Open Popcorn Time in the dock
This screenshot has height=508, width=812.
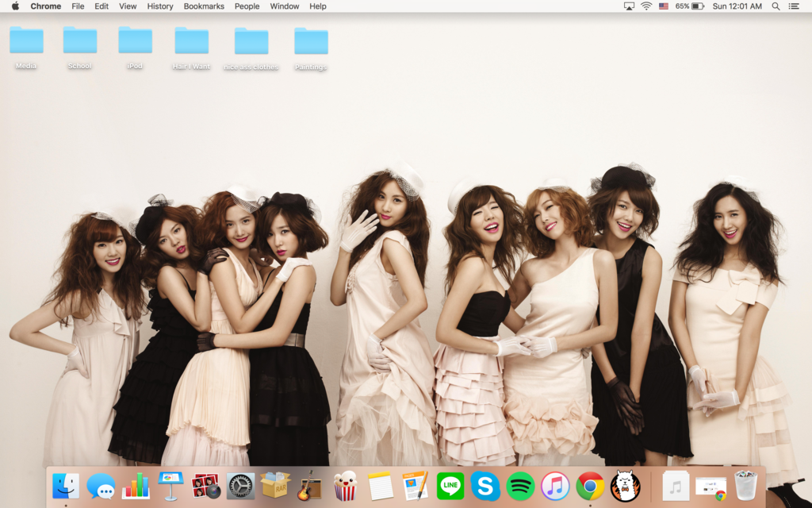(x=345, y=485)
